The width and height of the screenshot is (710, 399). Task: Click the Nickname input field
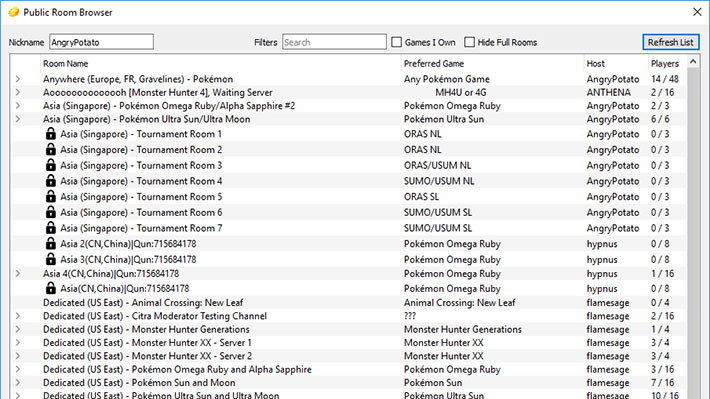[101, 42]
